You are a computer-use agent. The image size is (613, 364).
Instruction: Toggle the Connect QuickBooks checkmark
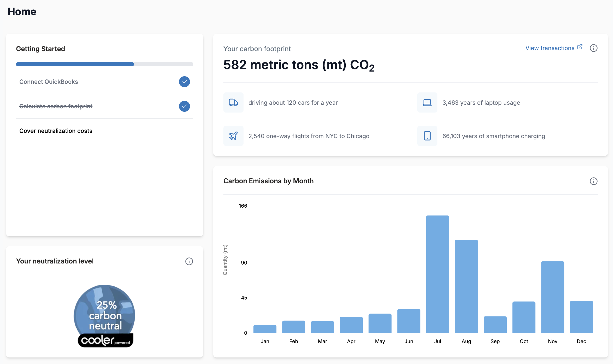point(184,82)
